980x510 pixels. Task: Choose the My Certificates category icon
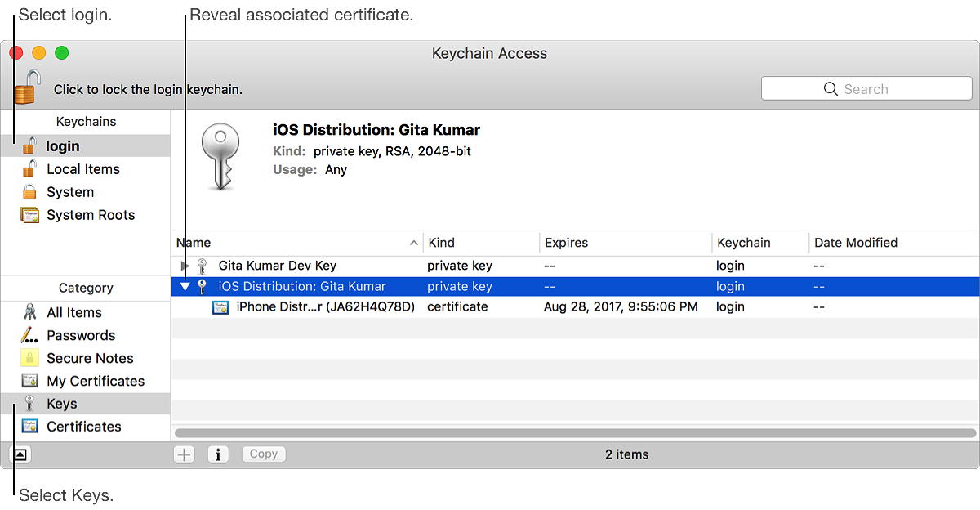pos(29,381)
